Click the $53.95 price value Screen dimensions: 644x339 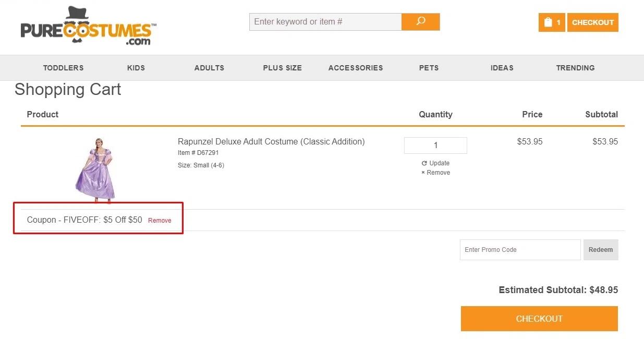530,141
